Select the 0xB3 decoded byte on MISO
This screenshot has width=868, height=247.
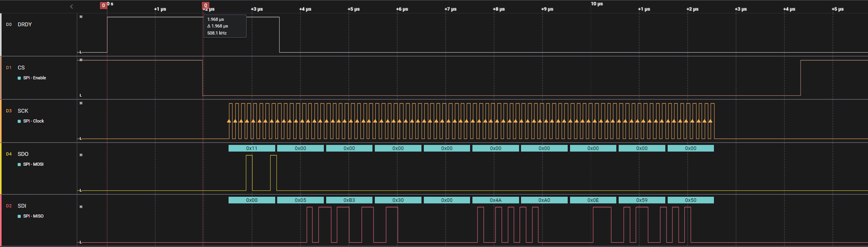(x=349, y=200)
